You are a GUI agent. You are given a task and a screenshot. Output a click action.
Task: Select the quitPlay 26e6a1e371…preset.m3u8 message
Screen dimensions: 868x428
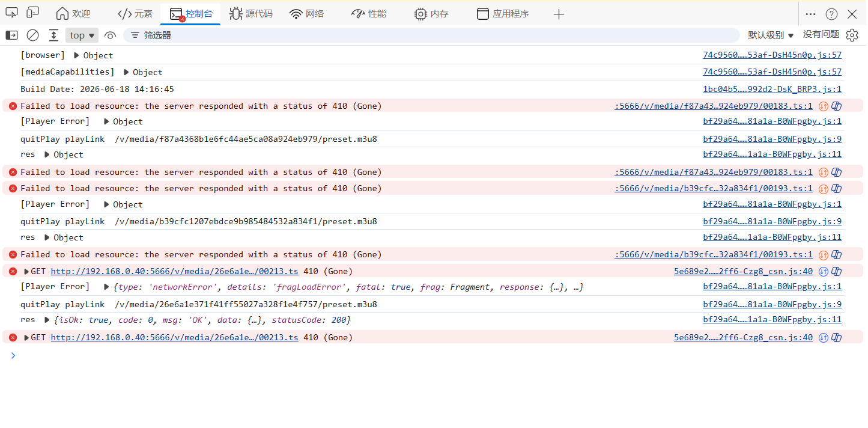pyautogui.click(x=199, y=304)
